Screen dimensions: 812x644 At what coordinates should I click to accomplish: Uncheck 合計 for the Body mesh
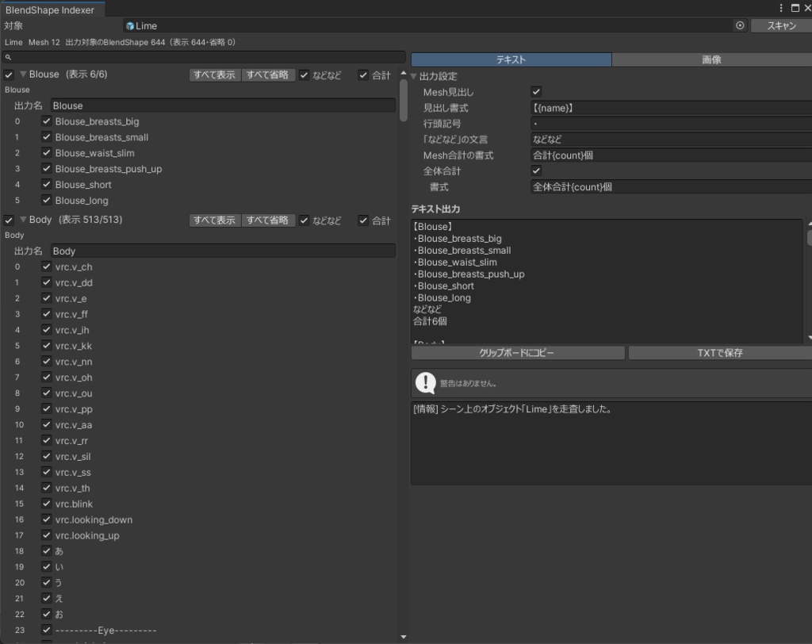pyautogui.click(x=363, y=220)
